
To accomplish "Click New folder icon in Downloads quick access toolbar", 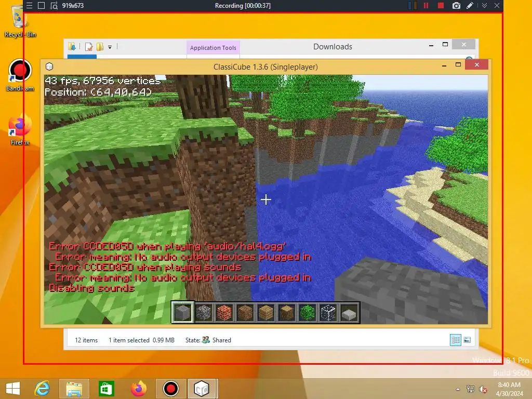I will [100, 47].
